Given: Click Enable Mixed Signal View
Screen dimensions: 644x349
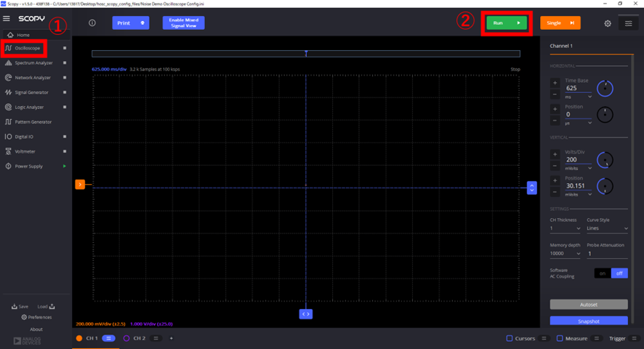Looking at the screenshot, I should point(184,23).
